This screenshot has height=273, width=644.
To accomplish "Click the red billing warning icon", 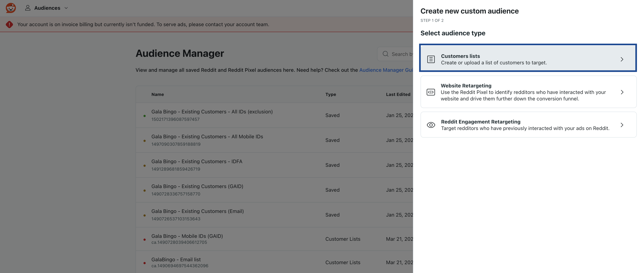I will [9, 25].
